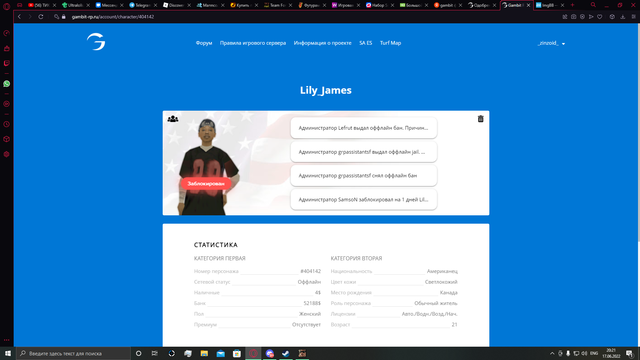
Task: Click the system clock in the taskbar
Action: (611, 353)
